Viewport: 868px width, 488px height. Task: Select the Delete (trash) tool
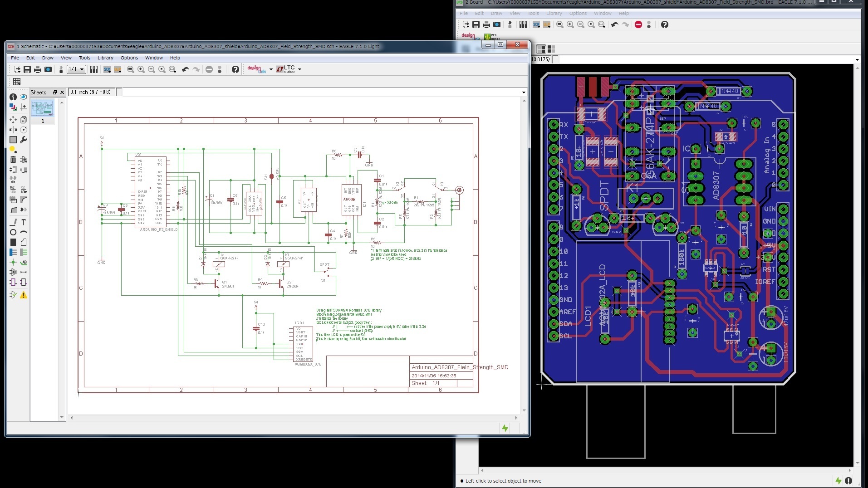point(13,159)
